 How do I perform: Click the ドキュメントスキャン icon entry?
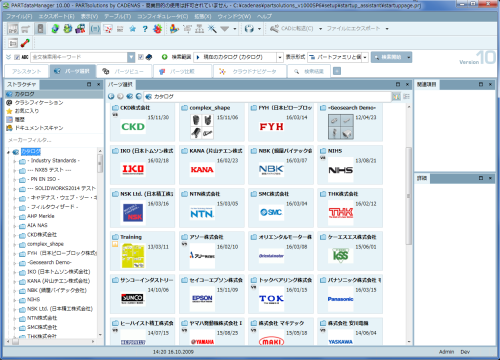pyautogui.click(x=9, y=128)
